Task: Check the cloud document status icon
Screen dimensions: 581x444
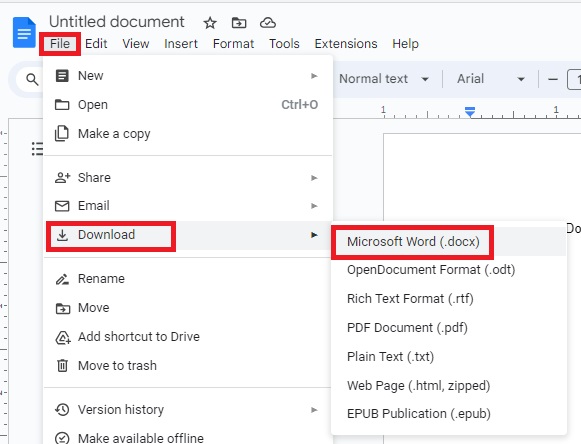Action: pos(268,23)
